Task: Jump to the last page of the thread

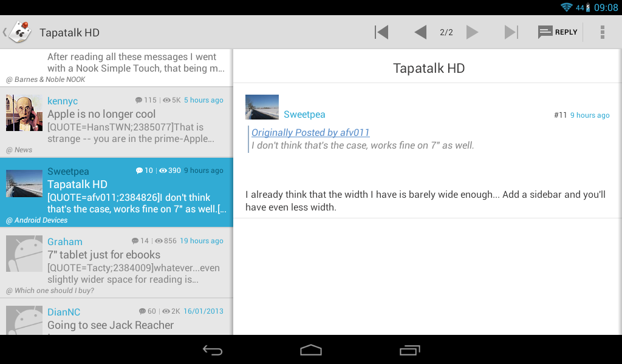Action: pos(511,32)
